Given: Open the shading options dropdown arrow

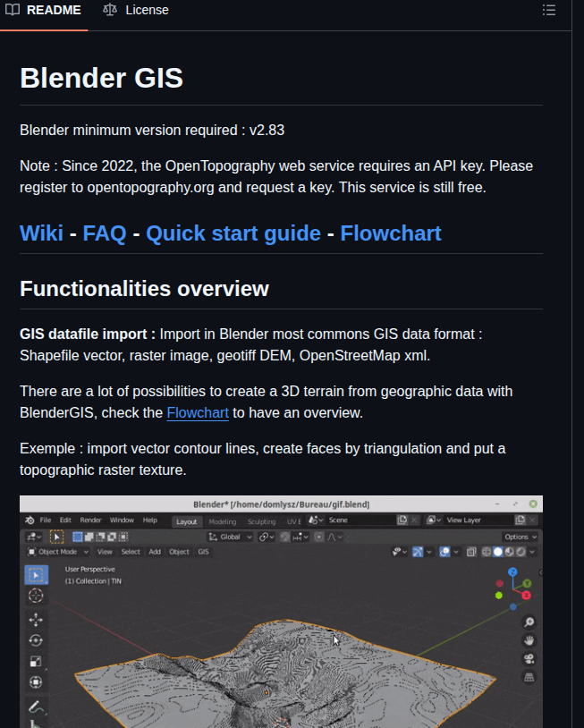Looking at the screenshot, I should click(x=532, y=552).
